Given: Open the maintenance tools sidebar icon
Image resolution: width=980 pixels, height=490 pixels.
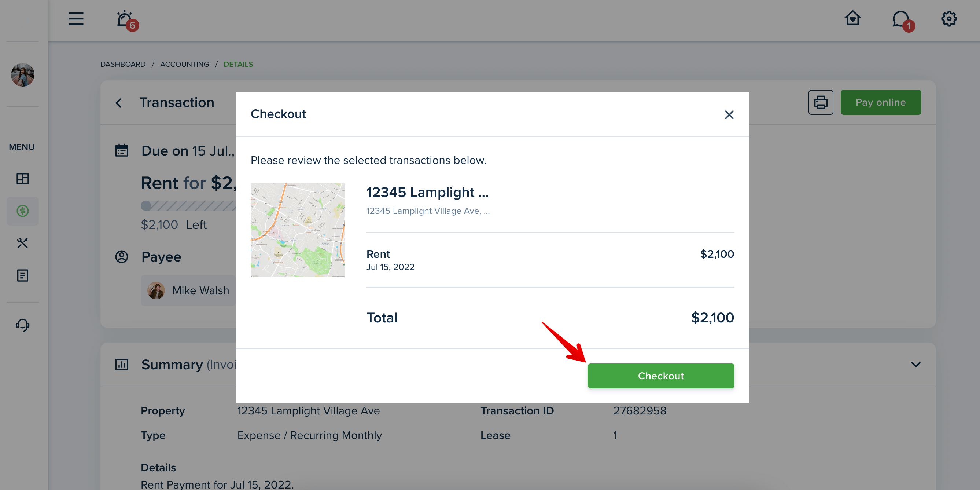Looking at the screenshot, I should (22, 243).
